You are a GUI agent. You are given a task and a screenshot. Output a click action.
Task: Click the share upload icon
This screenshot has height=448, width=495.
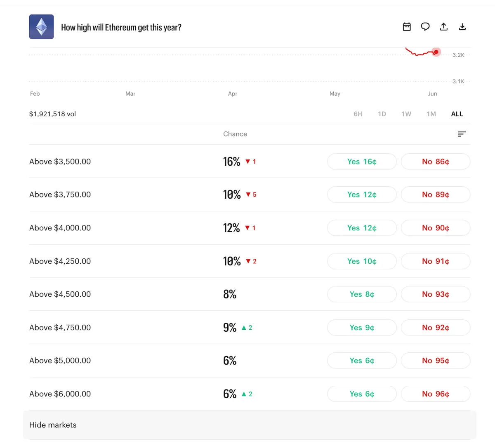tap(444, 27)
